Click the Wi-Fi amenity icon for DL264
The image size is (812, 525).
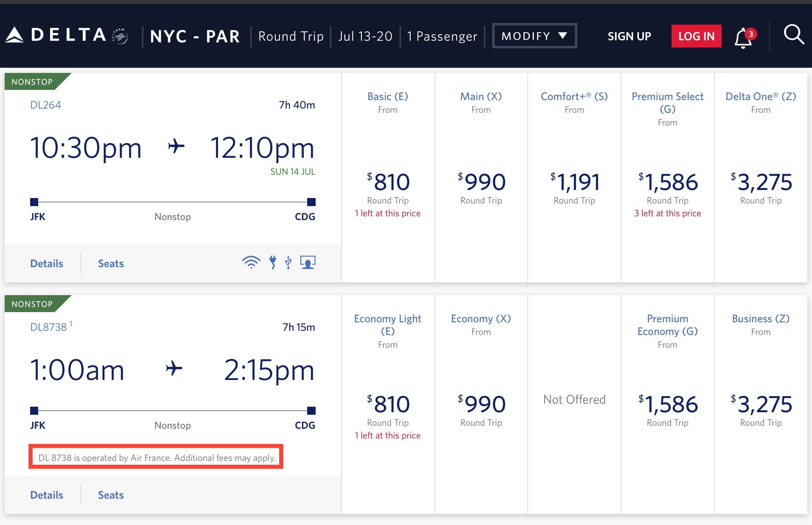click(x=251, y=262)
